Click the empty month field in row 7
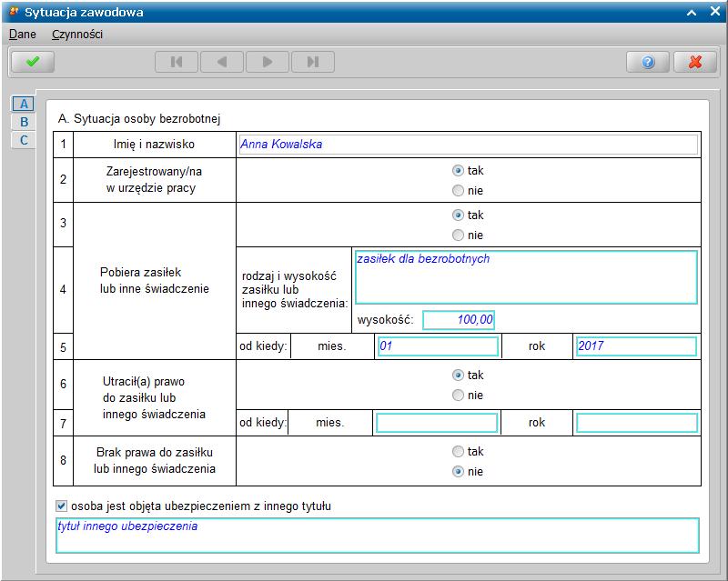Screen dimensions: 728x581 tap(437, 423)
